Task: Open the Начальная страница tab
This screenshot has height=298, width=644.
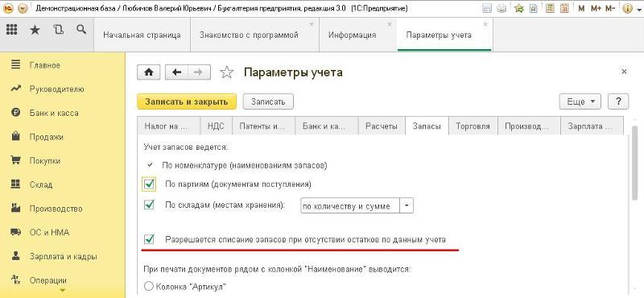Action: (x=142, y=35)
